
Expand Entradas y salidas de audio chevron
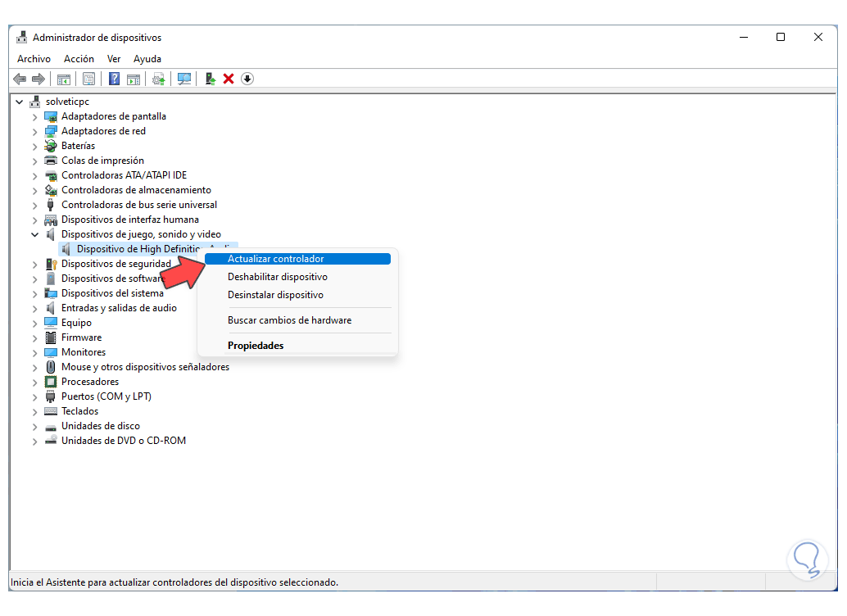35,308
